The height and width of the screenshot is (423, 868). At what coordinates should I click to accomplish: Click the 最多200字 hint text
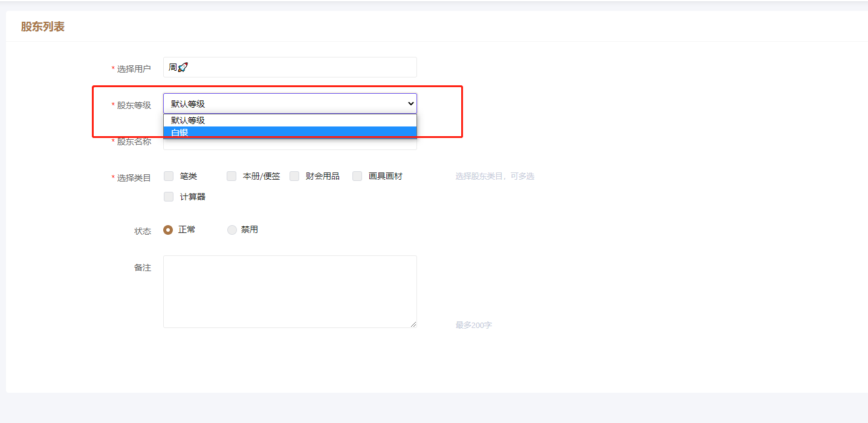(473, 325)
